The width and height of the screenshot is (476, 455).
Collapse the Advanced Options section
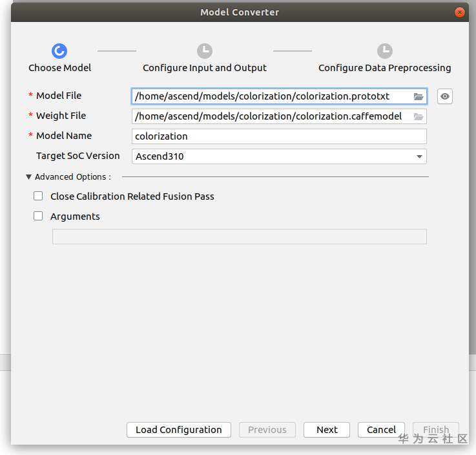pyautogui.click(x=29, y=176)
